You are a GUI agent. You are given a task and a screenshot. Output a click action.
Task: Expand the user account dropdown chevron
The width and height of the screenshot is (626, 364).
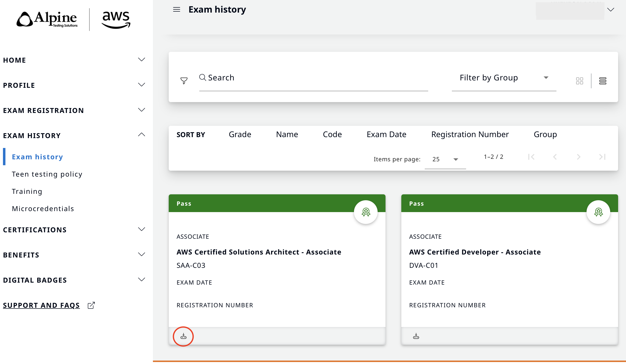point(610,9)
